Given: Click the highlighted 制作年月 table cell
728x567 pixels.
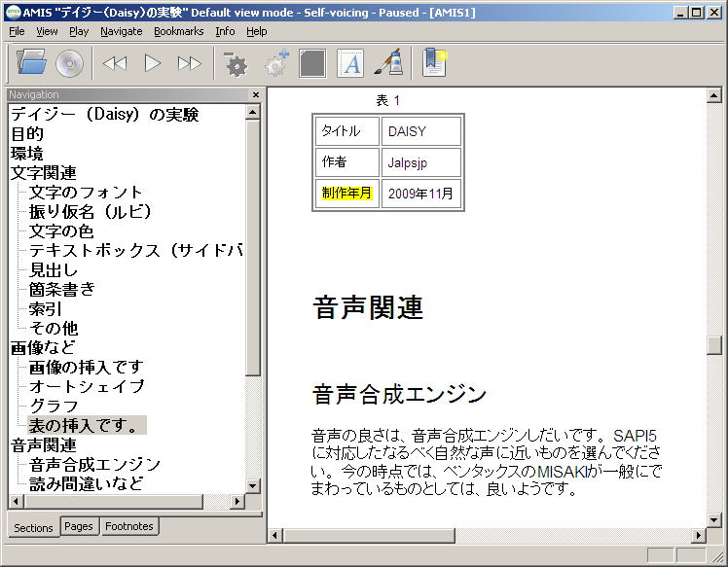Looking at the screenshot, I should coord(346,193).
